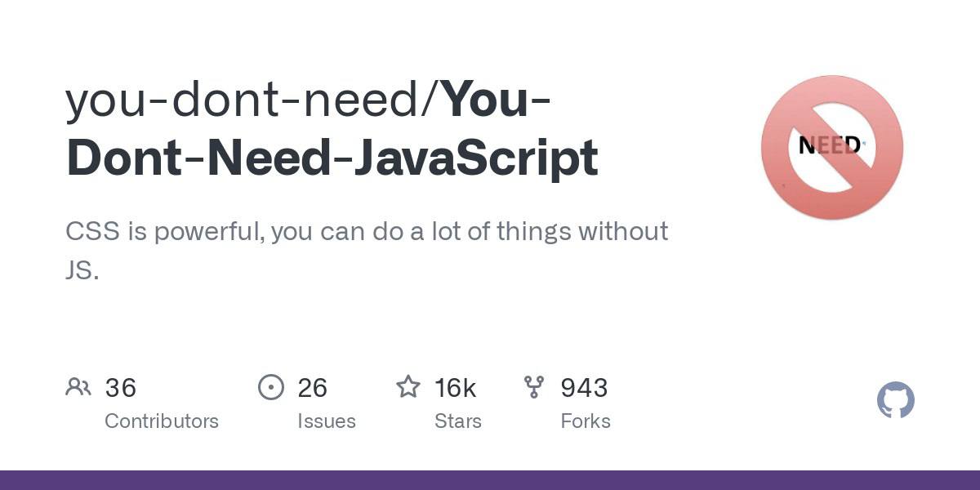Select the 'Issues' label
The height and width of the screenshot is (490, 980).
(x=326, y=421)
